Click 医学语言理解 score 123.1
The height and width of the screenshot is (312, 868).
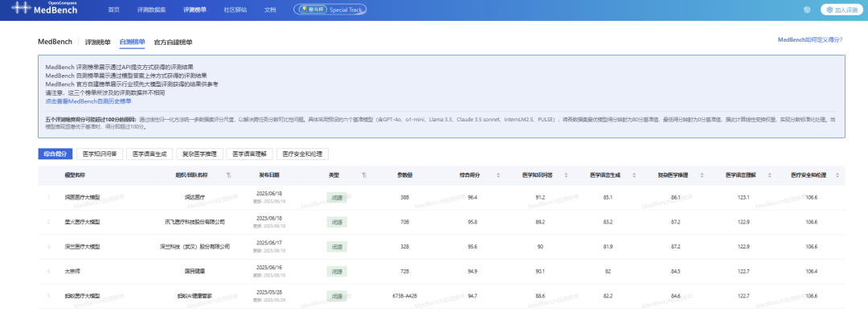point(743,197)
